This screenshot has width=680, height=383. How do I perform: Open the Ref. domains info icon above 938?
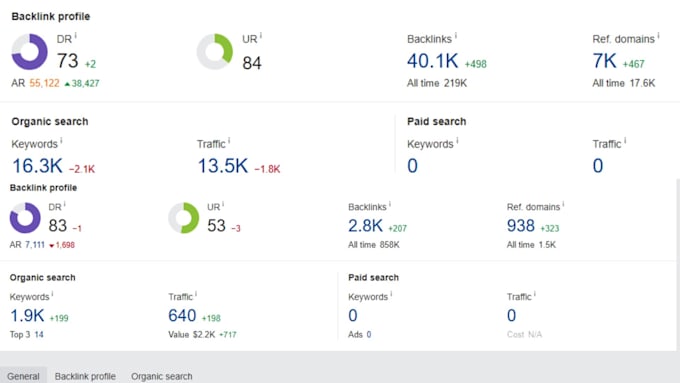(x=563, y=204)
